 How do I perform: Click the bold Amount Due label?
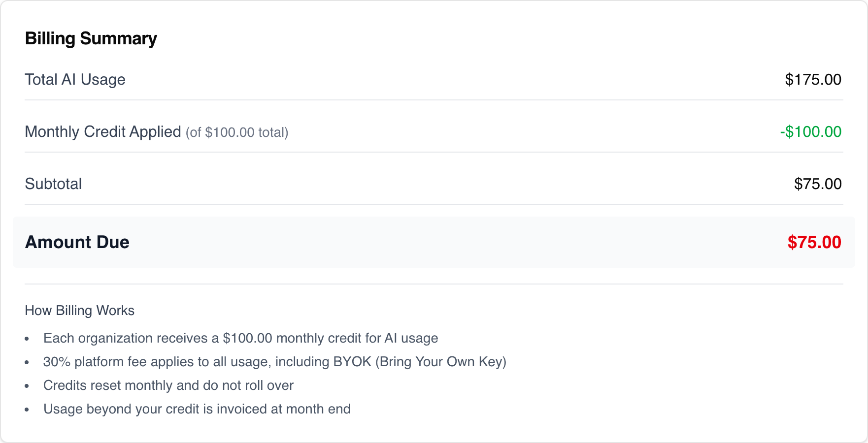77,242
